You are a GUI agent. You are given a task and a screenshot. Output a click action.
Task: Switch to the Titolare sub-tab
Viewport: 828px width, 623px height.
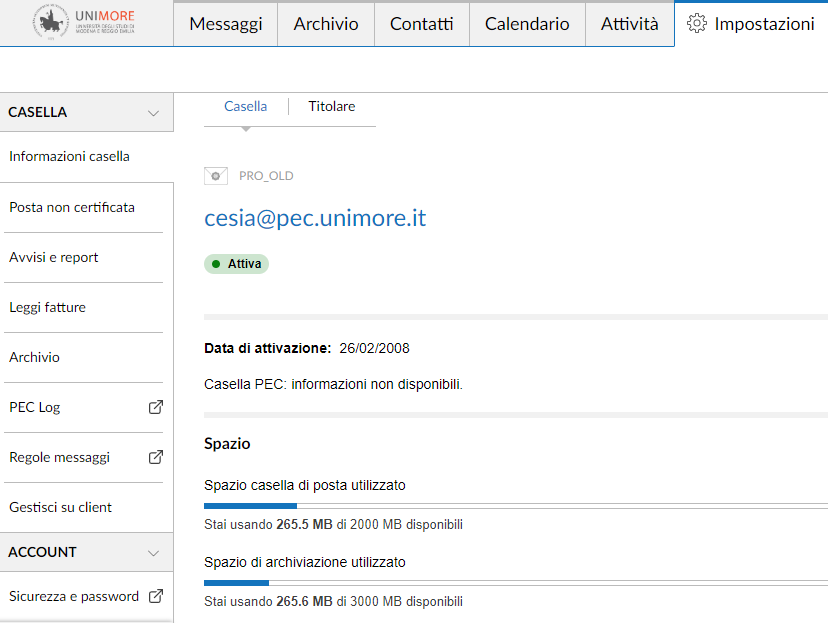(x=331, y=106)
